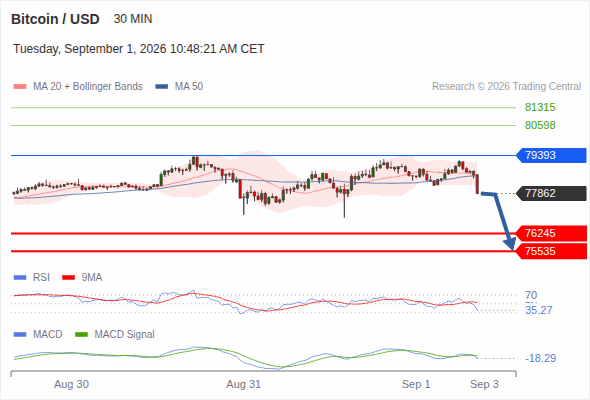The width and height of the screenshot is (590, 400).
Task: Click the MACD Signal legend label
Action: [124, 335]
